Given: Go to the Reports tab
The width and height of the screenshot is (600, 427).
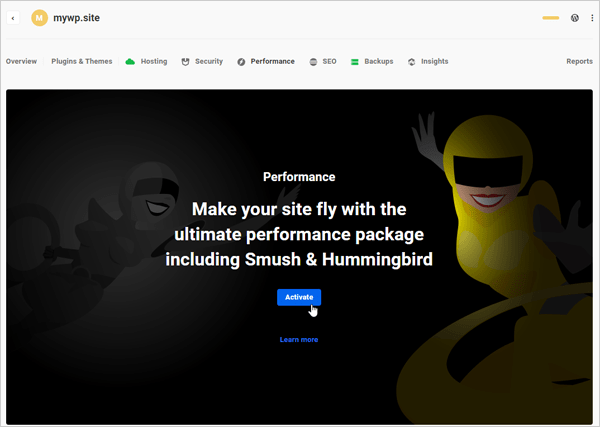Looking at the screenshot, I should [579, 62].
